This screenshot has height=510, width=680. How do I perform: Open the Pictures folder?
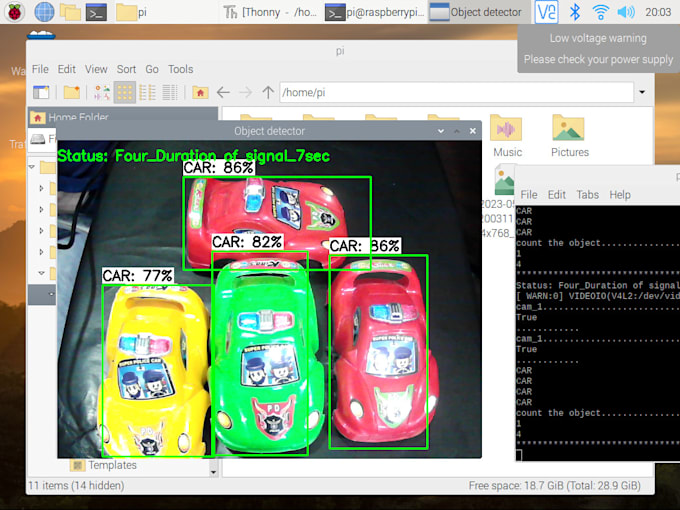click(x=569, y=136)
